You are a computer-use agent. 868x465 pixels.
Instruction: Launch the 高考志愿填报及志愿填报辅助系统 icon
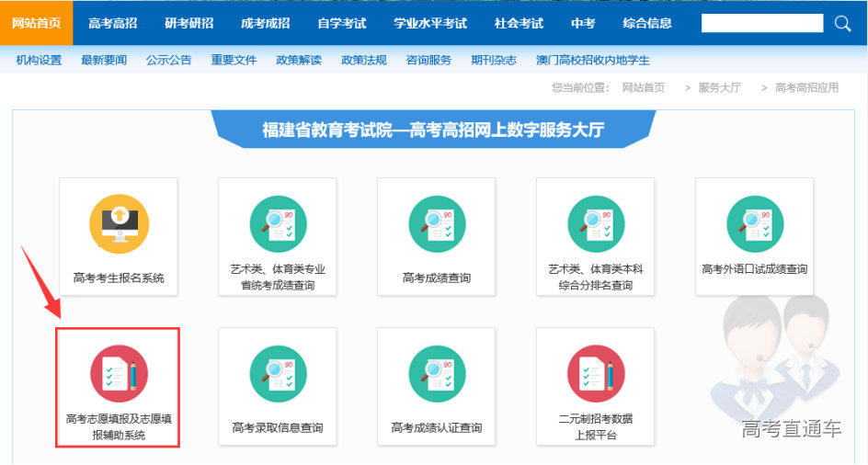click(x=119, y=374)
